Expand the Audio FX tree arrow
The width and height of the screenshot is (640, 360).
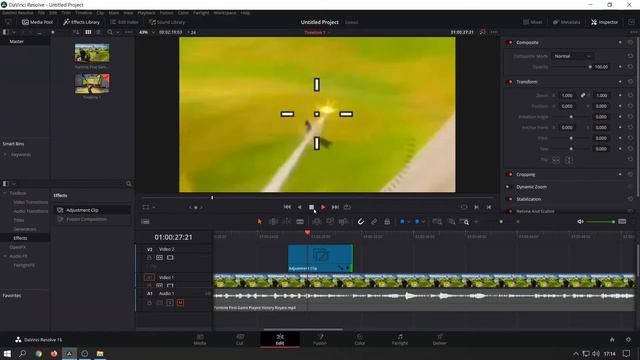[5, 256]
